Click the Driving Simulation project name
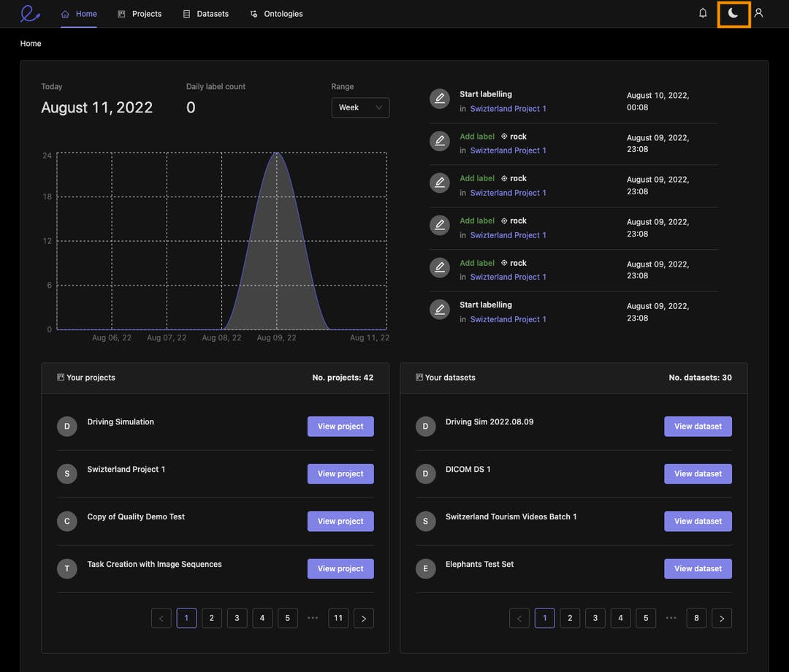This screenshot has height=672, width=789. [x=121, y=422]
